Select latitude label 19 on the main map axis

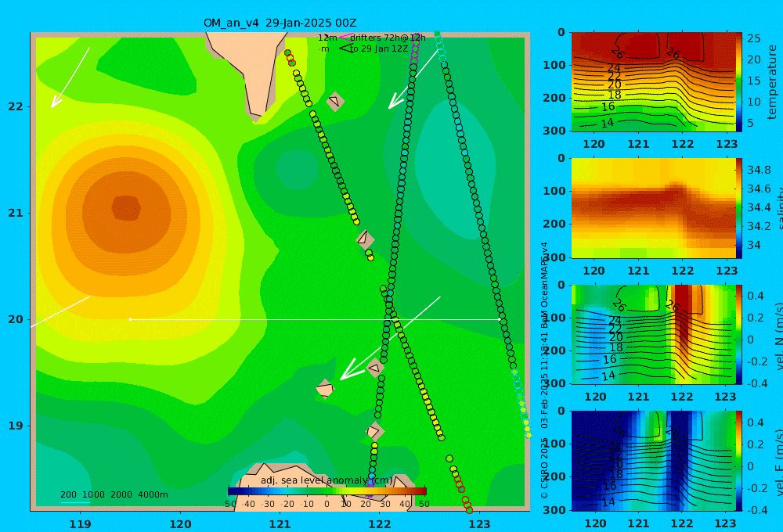pos(15,426)
